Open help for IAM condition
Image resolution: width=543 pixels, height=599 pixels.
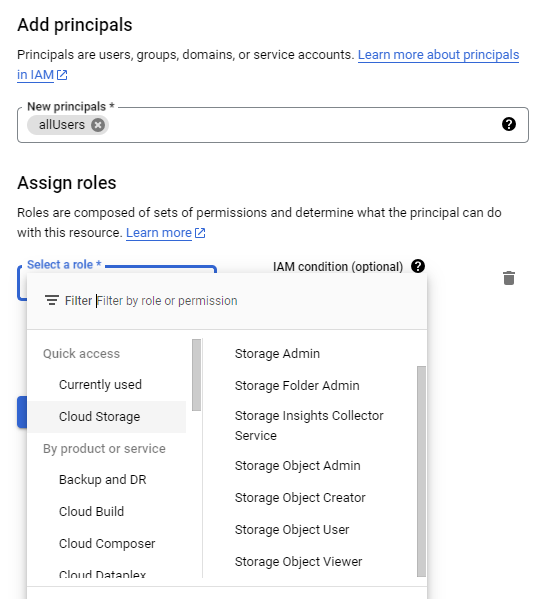coord(418,266)
